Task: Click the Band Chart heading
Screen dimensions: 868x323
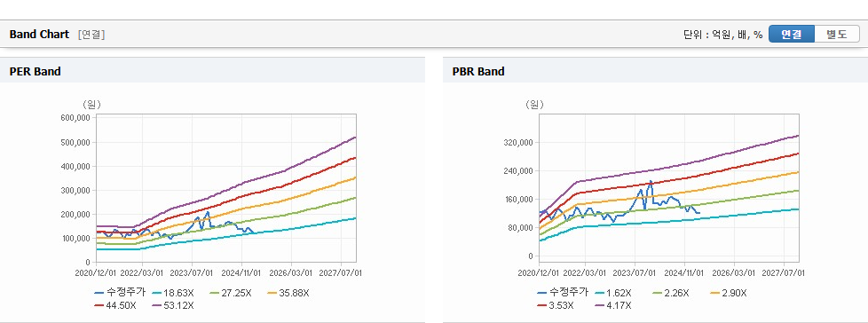Action: click(x=39, y=35)
